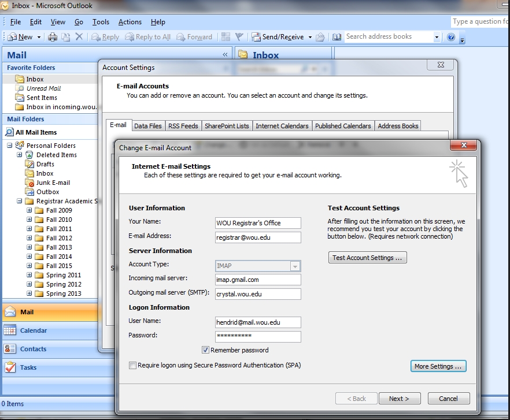Click the Print toolbar icon
This screenshot has height=420, width=510.
point(53,37)
